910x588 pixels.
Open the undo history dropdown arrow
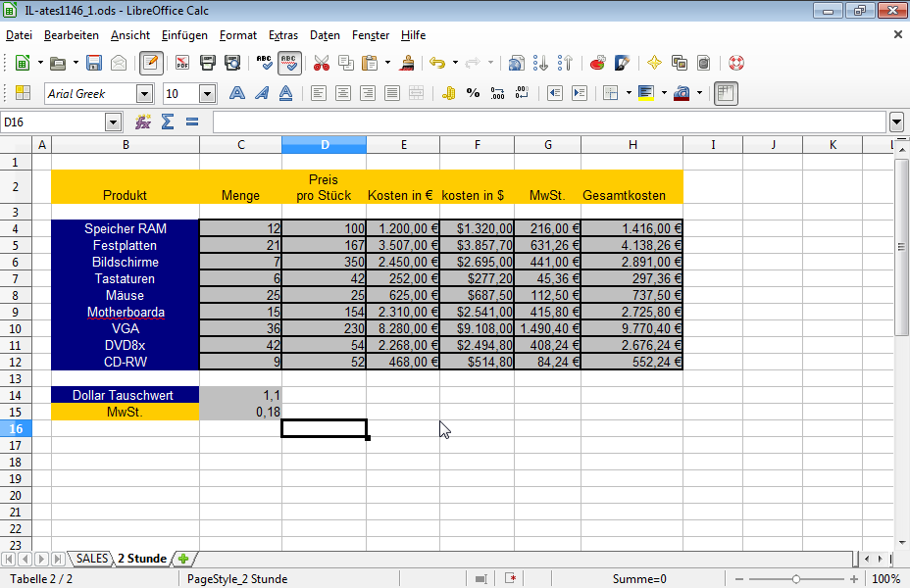tap(455, 63)
